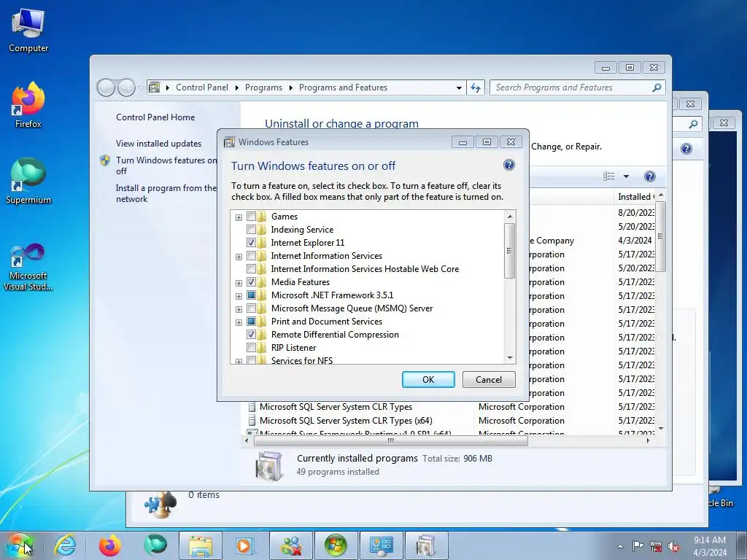Enable Internet Information Services checkbox
The height and width of the screenshot is (560, 747).
pos(251,256)
